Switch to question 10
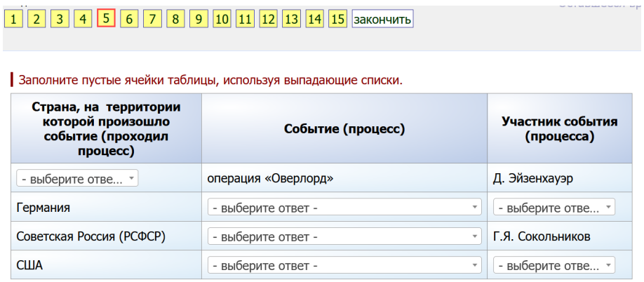 pos(222,19)
